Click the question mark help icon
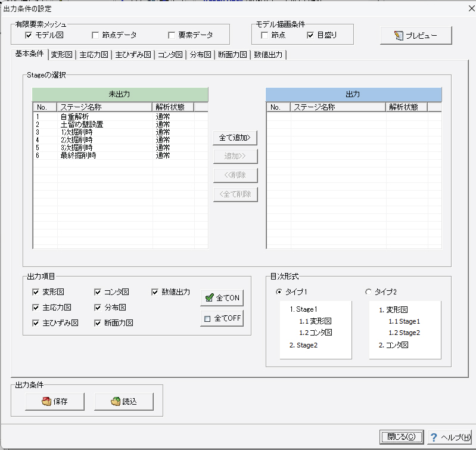This screenshot has height=450, width=476. [434, 437]
